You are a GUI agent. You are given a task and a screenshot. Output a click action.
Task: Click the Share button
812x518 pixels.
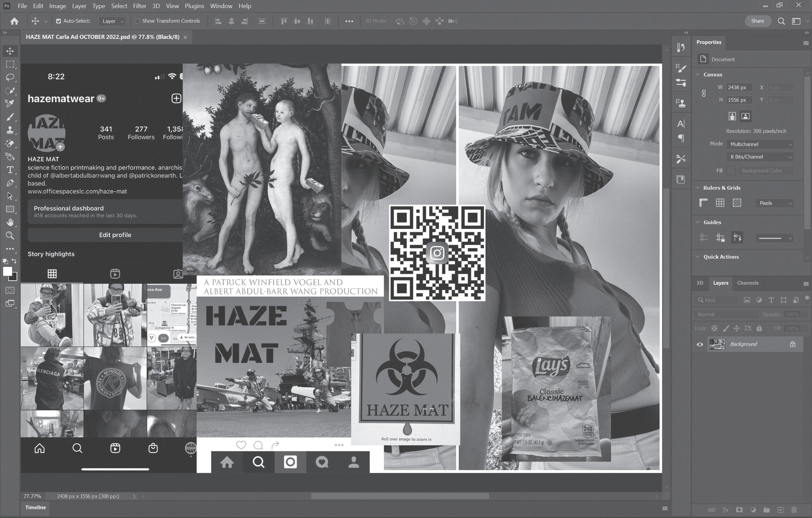tap(757, 21)
